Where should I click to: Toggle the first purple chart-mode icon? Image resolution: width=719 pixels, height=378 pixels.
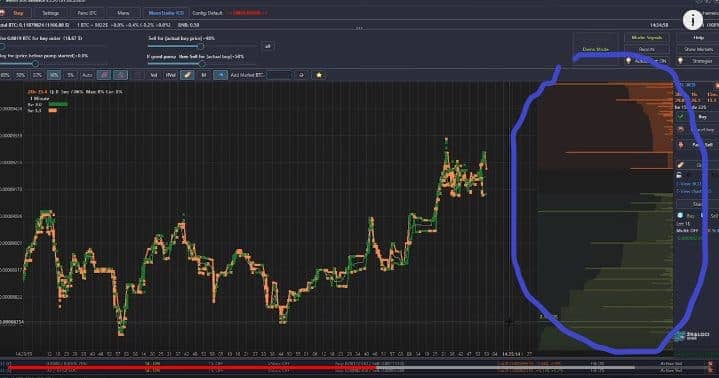click(104, 75)
